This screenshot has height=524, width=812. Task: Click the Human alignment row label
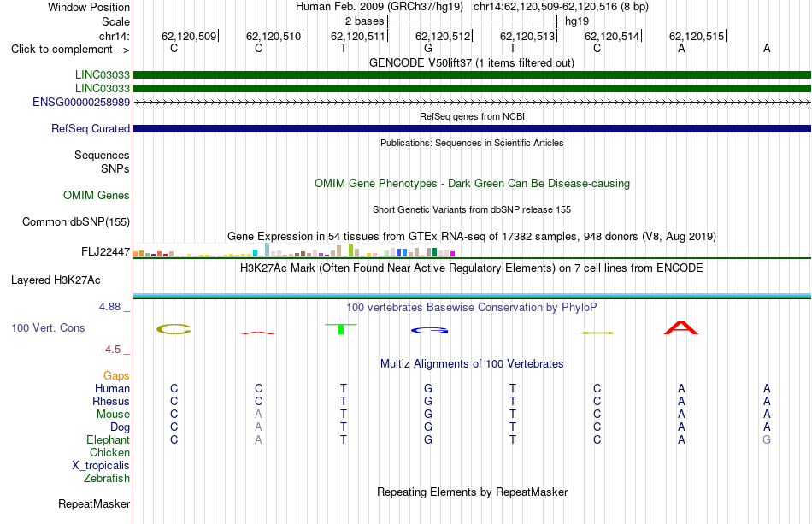tap(112, 388)
